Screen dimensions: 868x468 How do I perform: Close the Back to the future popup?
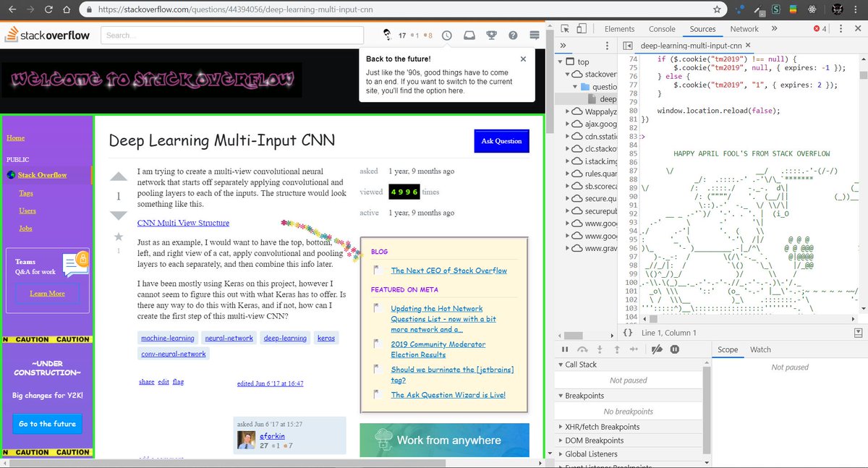[x=523, y=59]
